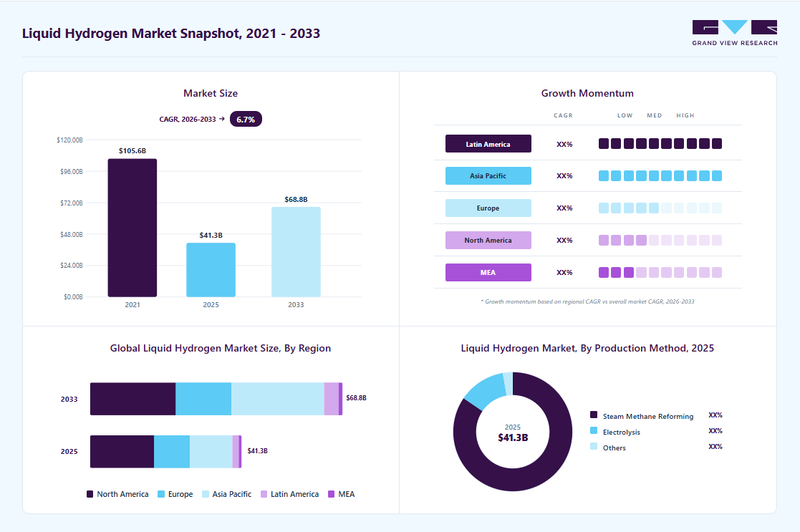Click Asia Pacific segment in 2033 stacked bar
The image size is (800, 532).
click(278, 399)
